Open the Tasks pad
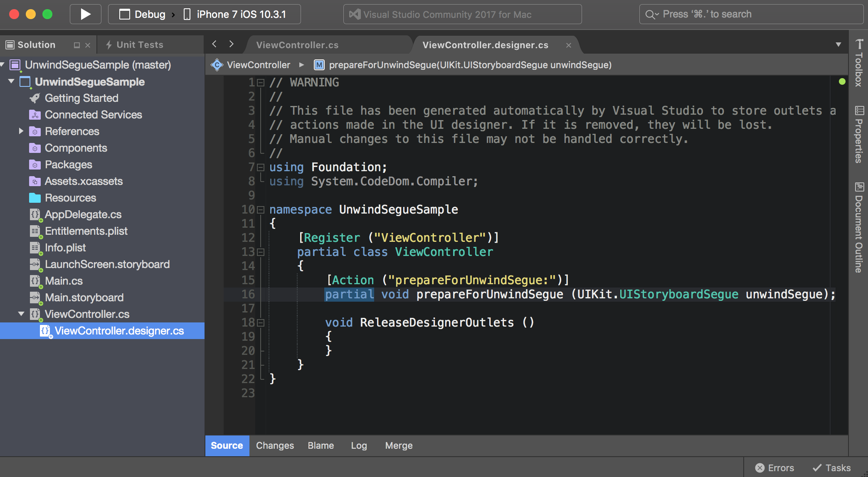Image resolution: width=868 pixels, height=477 pixels. [832, 468]
